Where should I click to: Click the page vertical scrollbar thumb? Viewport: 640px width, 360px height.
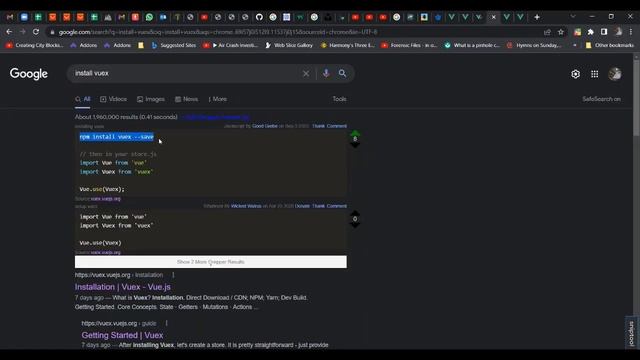pos(636,98)
